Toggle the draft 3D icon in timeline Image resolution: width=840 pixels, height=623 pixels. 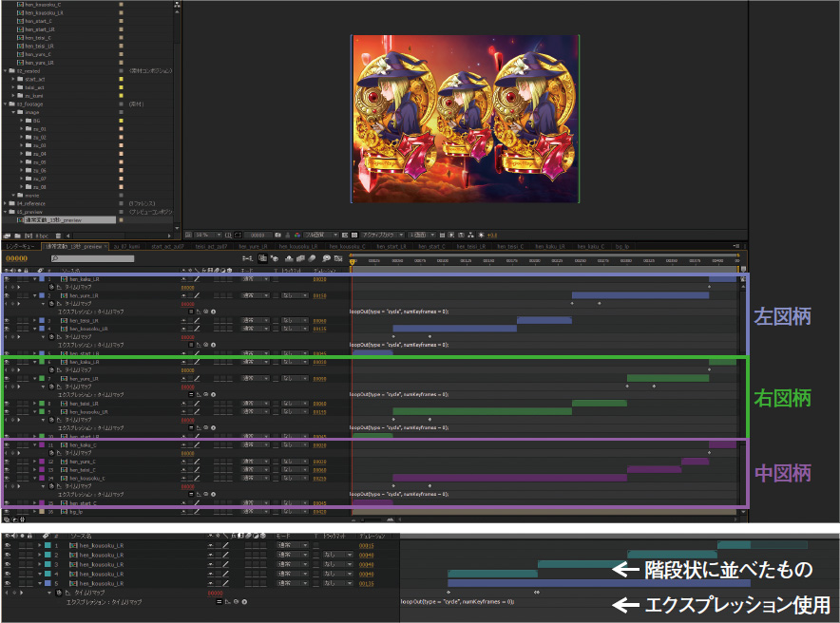tap(275, 258)
